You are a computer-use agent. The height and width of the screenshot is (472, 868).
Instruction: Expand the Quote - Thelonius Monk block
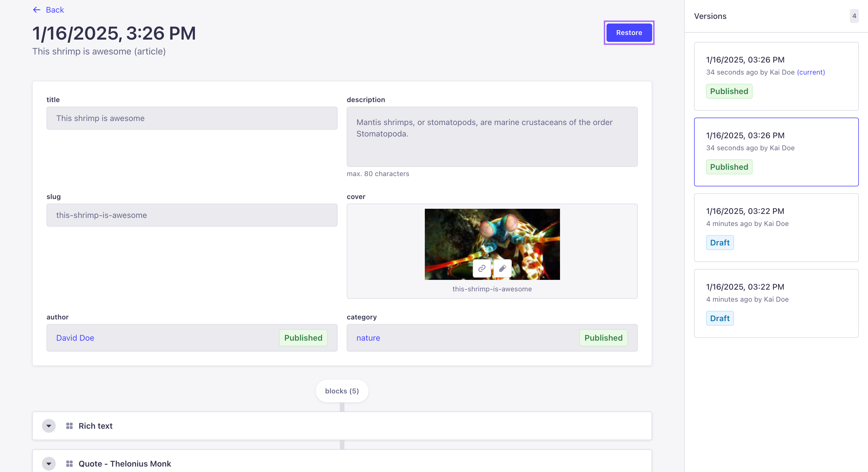(49, 464)
